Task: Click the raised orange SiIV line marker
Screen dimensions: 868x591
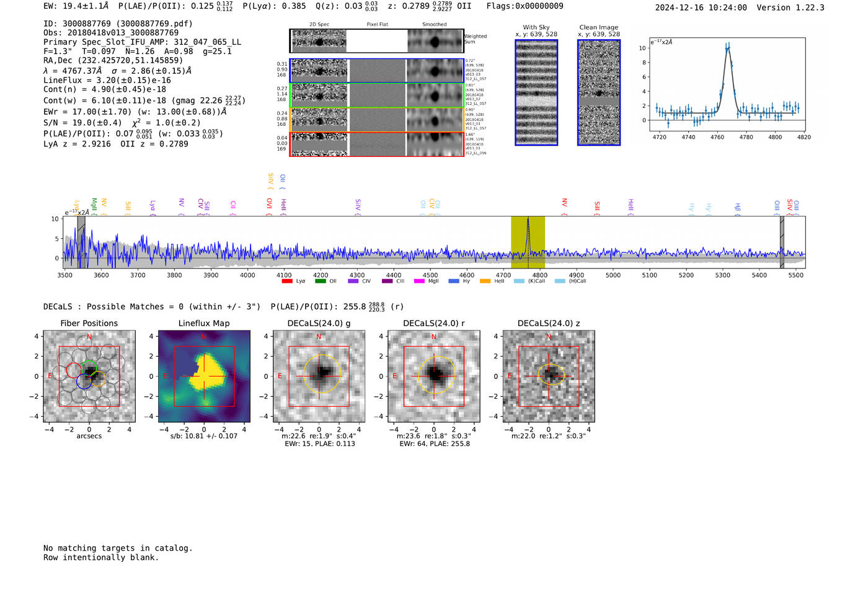Action: coord(271,181)
